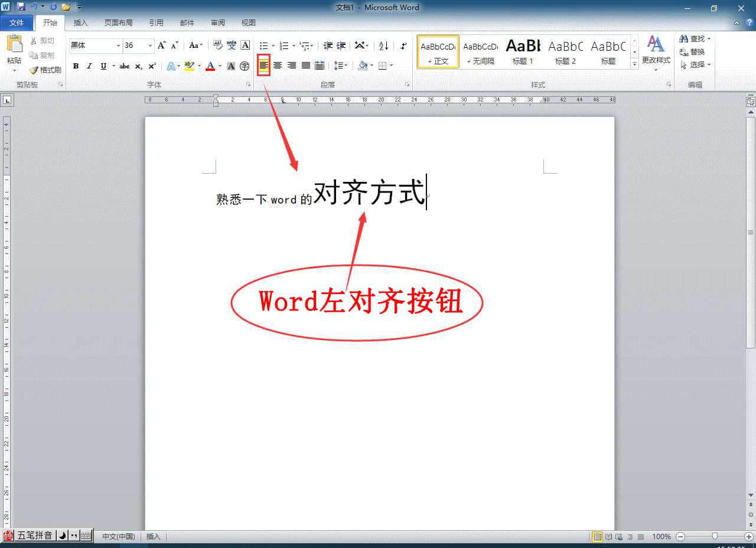Screen dimensions: 756x548
Task: Switch to Web Layout view in status bar
Action: [x=619, y=537]
